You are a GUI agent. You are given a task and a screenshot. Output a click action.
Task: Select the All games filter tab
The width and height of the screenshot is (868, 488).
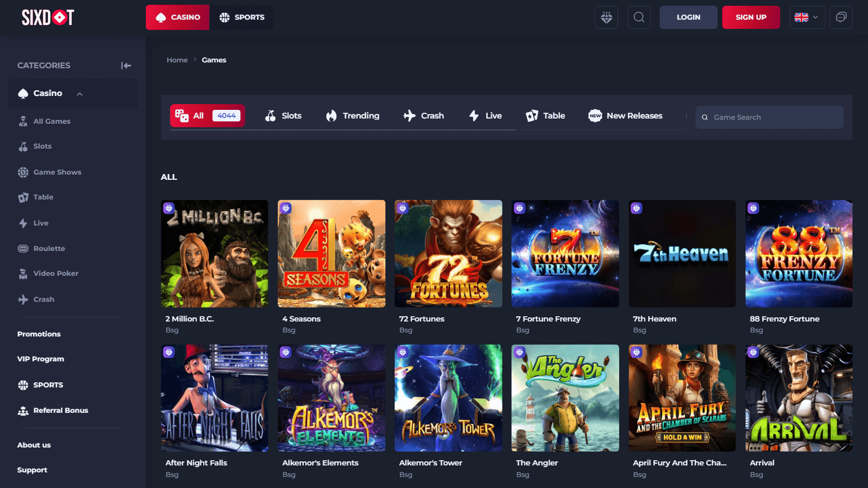point(207,116)
